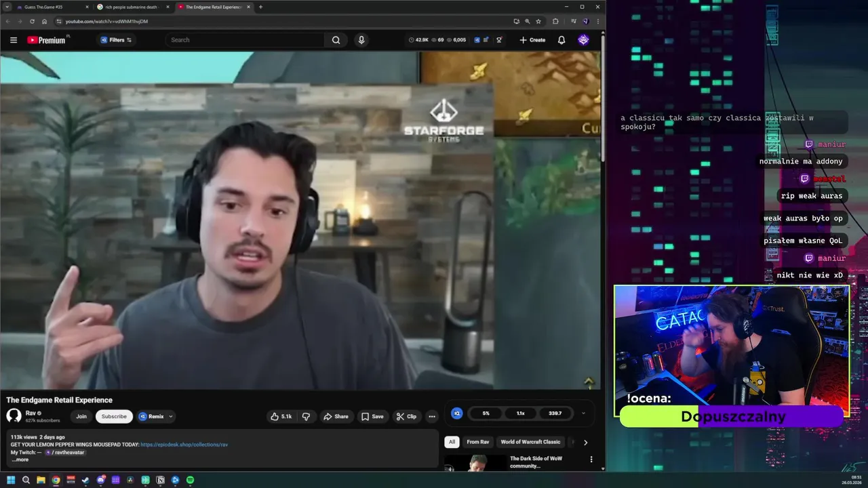This screenshot has height=488, width=868.
Task: Click the 5% IQ score pill
Action: click(486, 413)
